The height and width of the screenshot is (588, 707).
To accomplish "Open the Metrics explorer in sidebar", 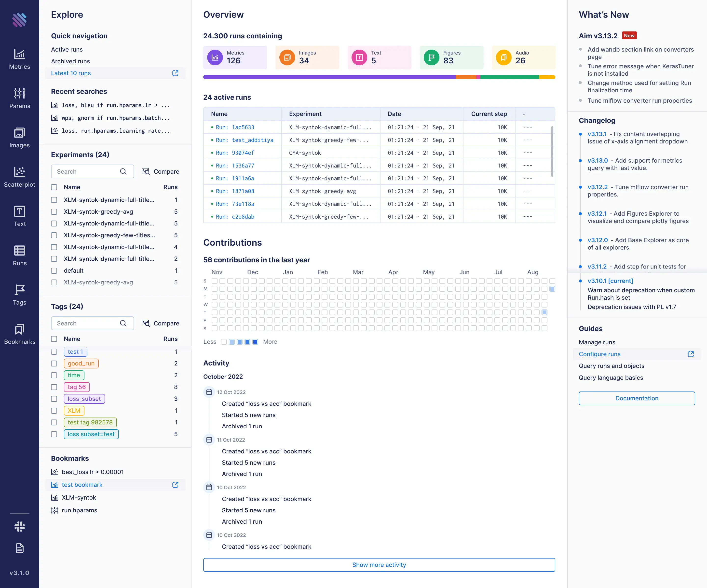I will (20, 59).
